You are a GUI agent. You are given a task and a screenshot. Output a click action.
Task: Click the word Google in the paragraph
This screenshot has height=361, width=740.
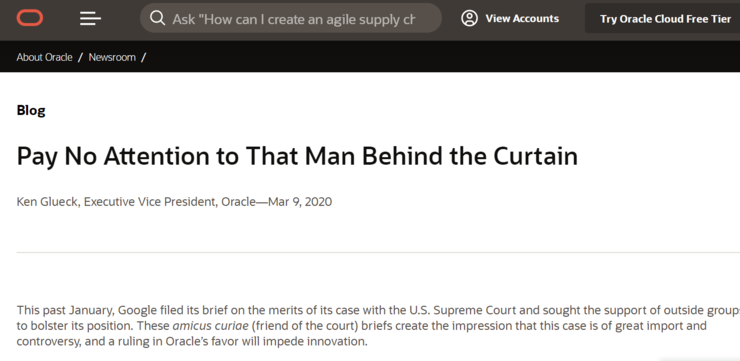pyautogui.click(x=137, y=311)
